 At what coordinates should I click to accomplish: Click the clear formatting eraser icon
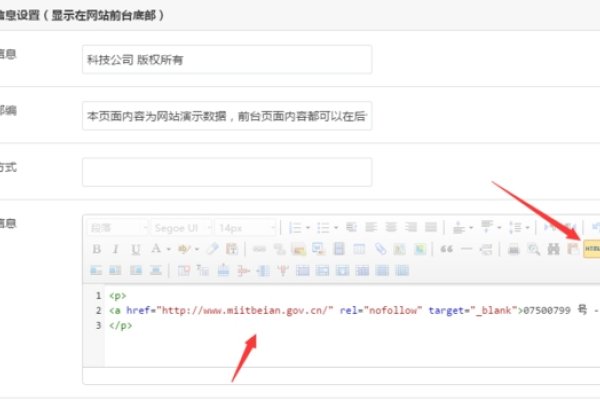tap(212, 249)
